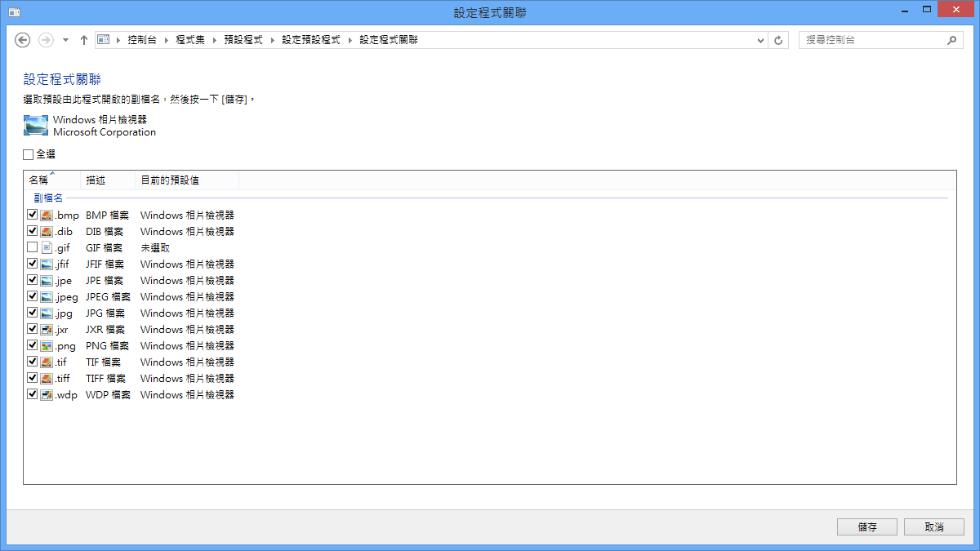Viewport: 980px width, 551px height.
Task: Navigate to 預設程式 breadcrumb
Action: pyautogui.click(x=243, y=40)
